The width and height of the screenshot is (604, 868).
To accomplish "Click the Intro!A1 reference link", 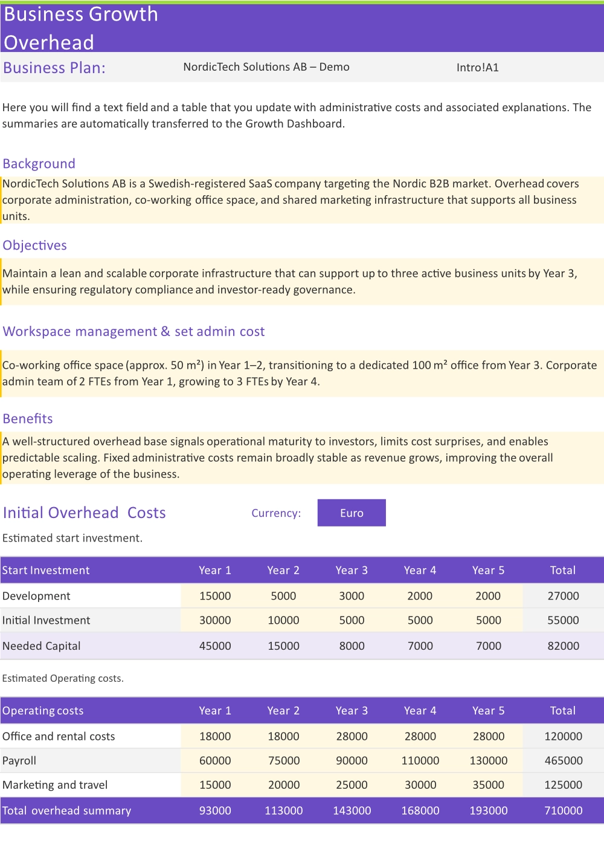I will point(478,68).
